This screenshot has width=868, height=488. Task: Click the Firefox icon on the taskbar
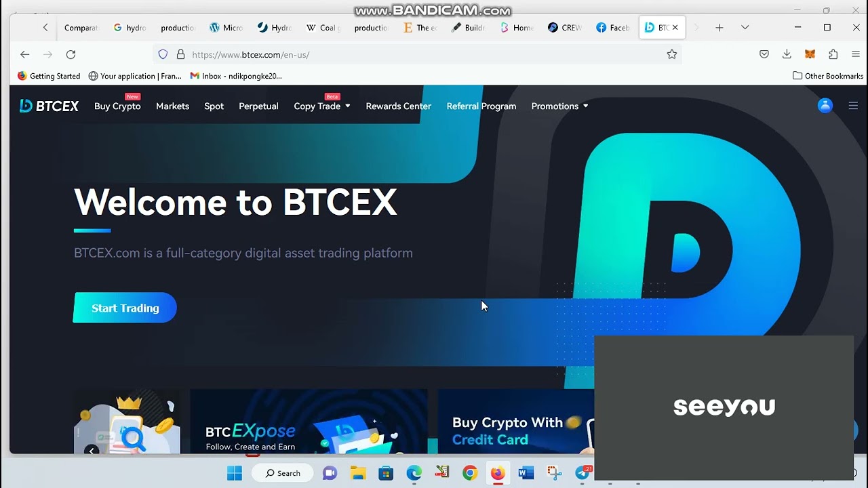pos(498,473)
